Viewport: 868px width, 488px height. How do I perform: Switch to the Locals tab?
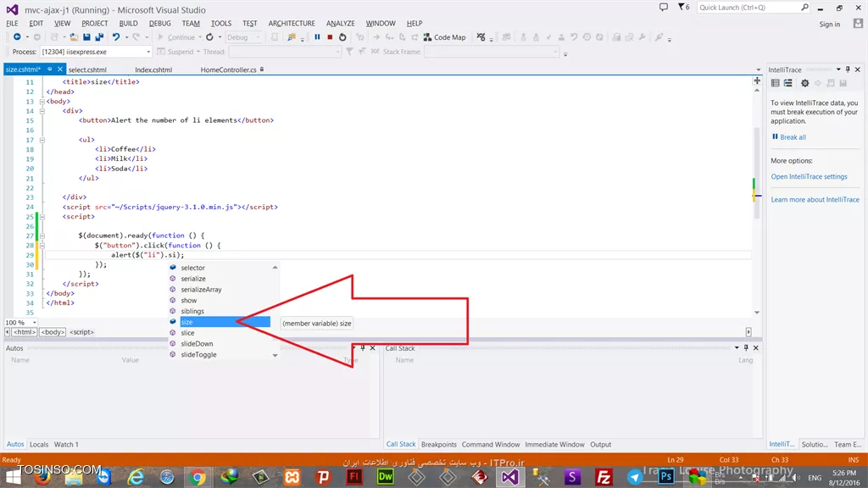coord(39,444)
